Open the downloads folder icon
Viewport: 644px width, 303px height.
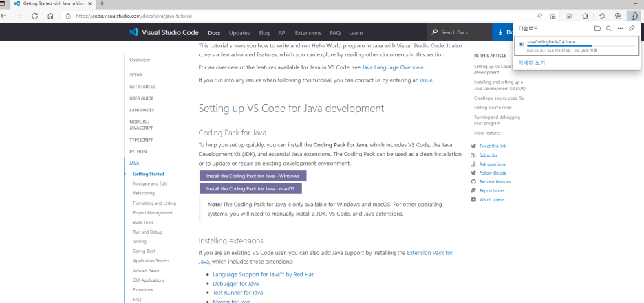pyautogui.click(x=597, y=28)
